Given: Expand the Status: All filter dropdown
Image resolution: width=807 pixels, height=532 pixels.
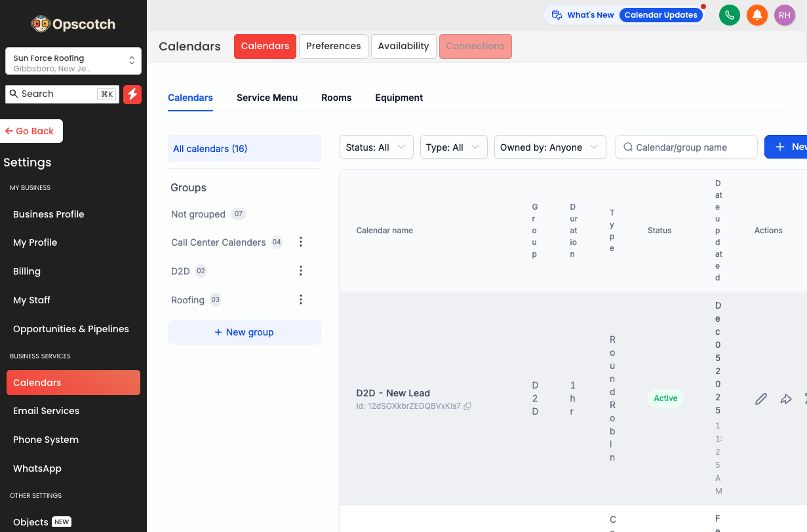Looking at the screenshot, I should [376, 147].
